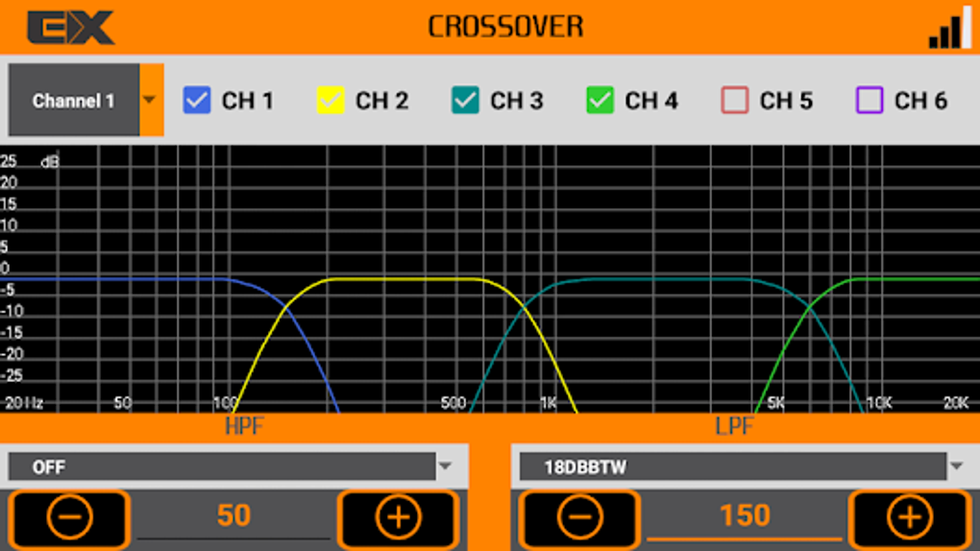Select the HPF section label
The height and width of the screenshot is (551, 980).
click(244, 426)
